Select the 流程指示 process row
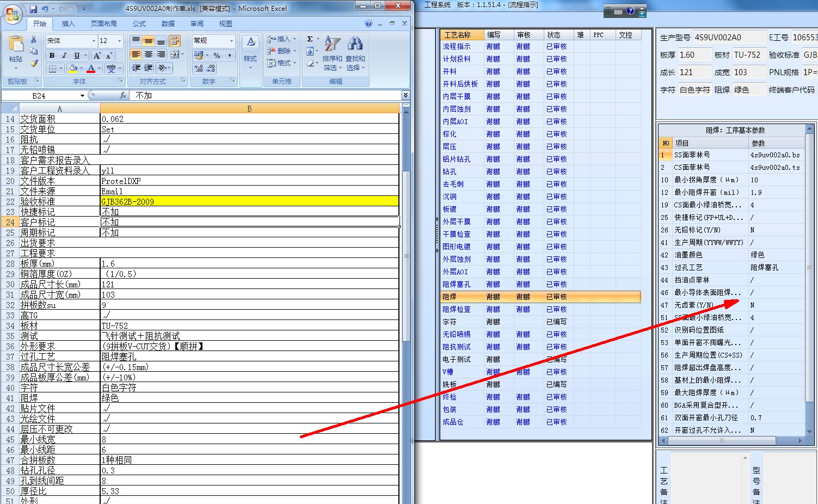This screenshot has height=504, width=818. (540, 46)
